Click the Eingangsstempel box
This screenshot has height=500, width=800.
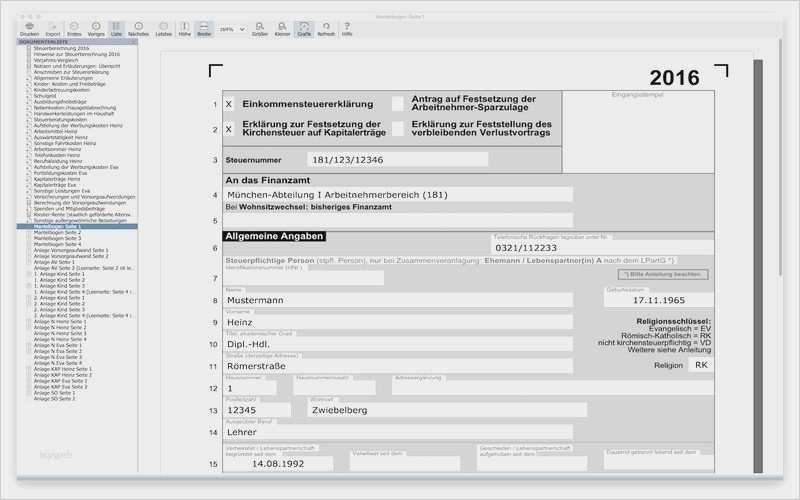638,132
